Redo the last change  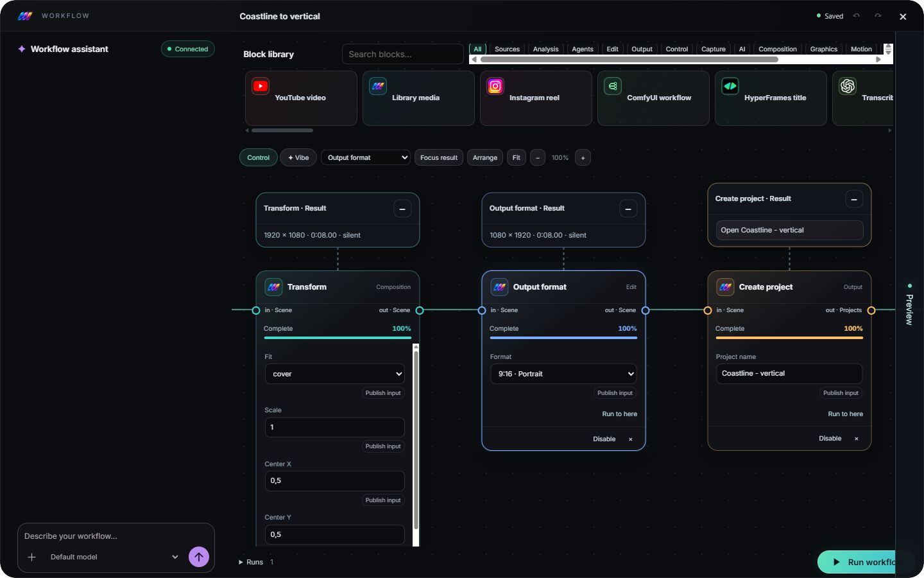[878, 16]
